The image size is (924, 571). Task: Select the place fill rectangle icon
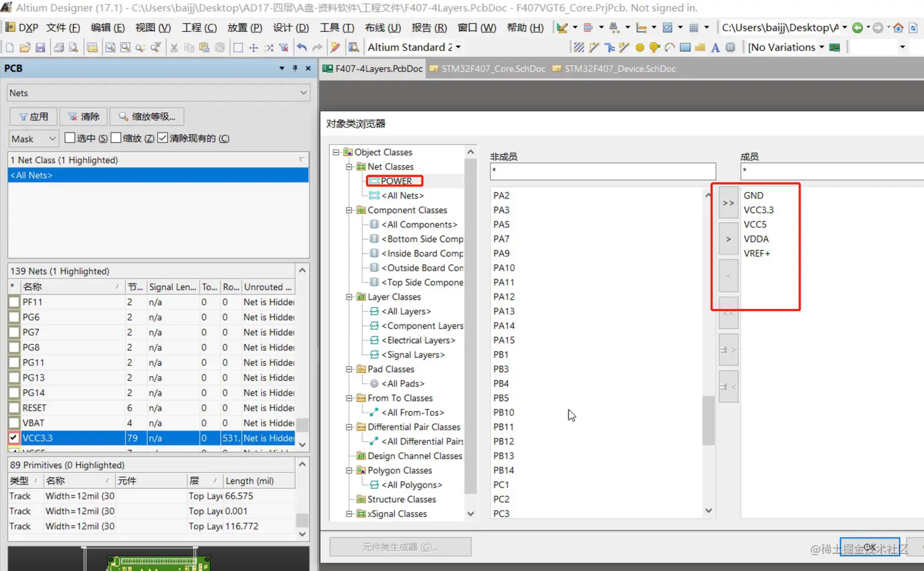coord(685,48)
